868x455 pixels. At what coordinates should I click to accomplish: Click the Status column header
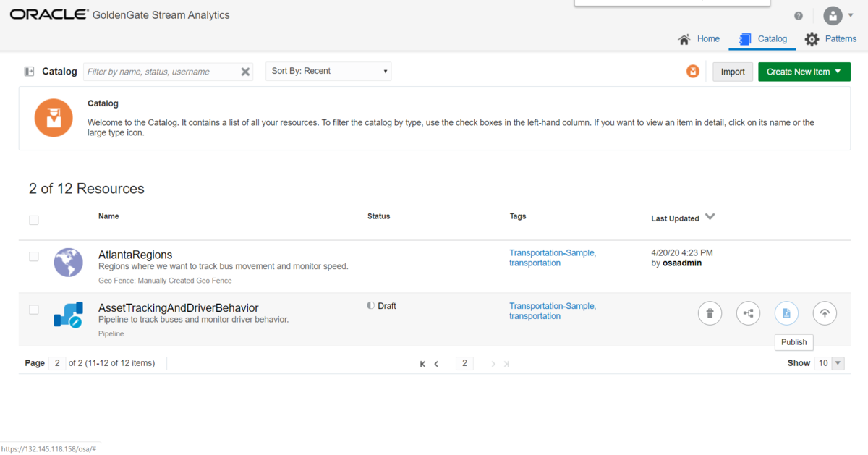[378, 216]
